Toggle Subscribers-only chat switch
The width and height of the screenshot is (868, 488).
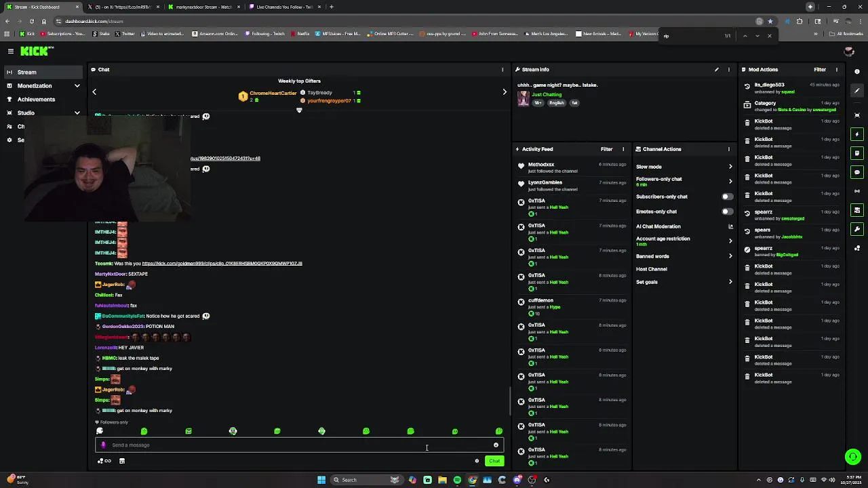tap(727, 197)
